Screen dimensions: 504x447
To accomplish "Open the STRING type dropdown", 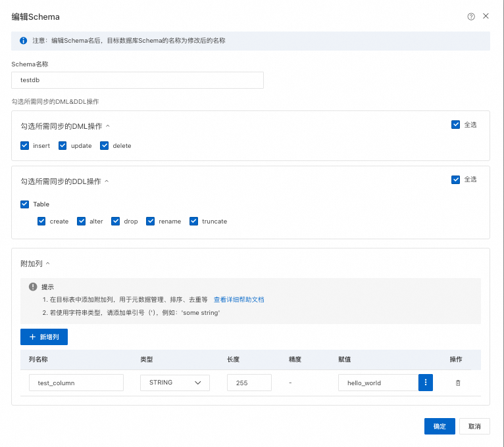I will click(x=175, y=383).
